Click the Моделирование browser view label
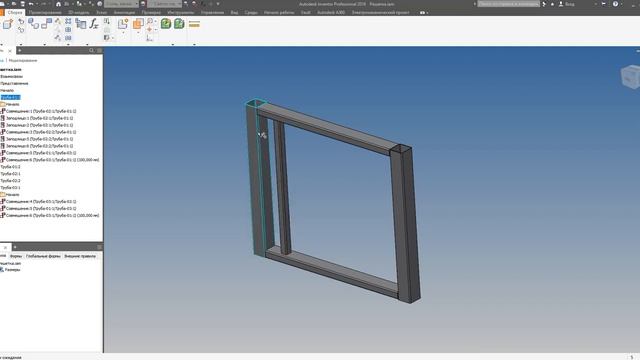This screenshot has width=640, height=360. [x=23, y=60]
